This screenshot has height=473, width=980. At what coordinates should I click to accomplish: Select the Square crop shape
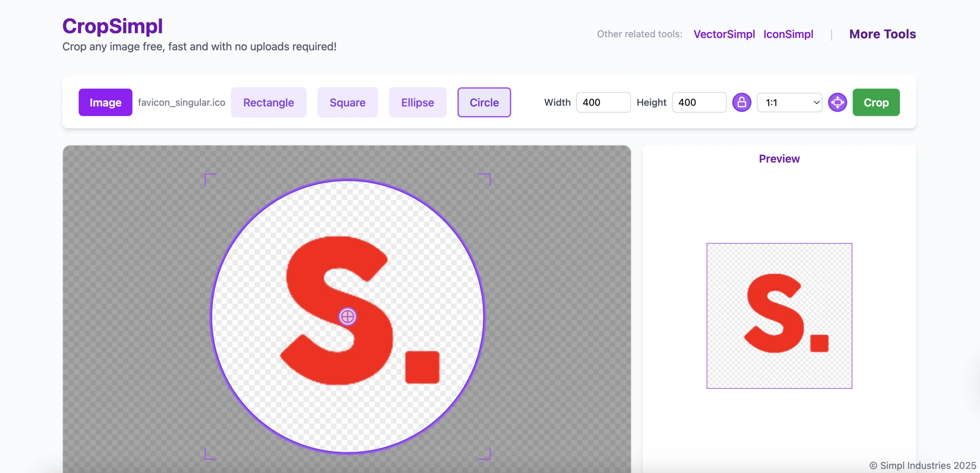[347, 102]
